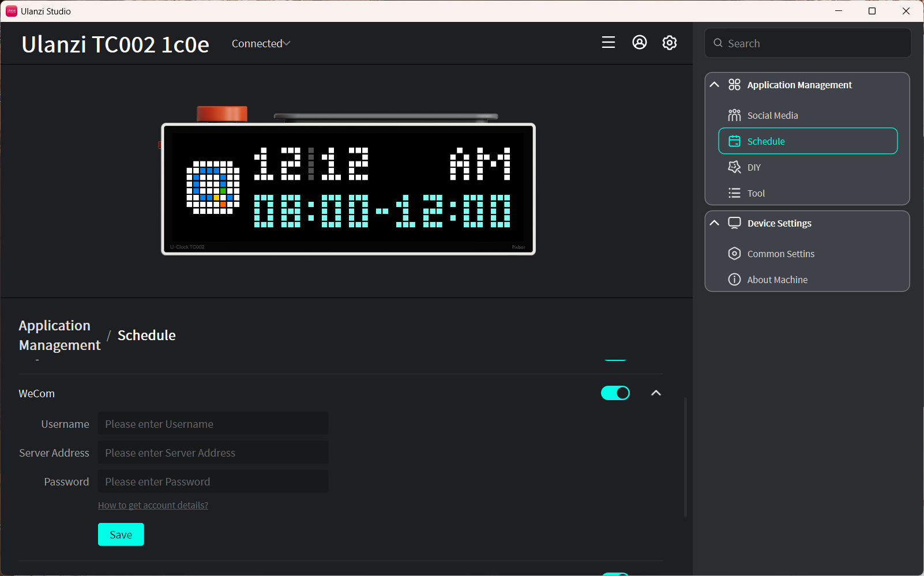The image size is (924, 576).
Task: Collapse the WeCom section chevron
Action: click(656, 393)
